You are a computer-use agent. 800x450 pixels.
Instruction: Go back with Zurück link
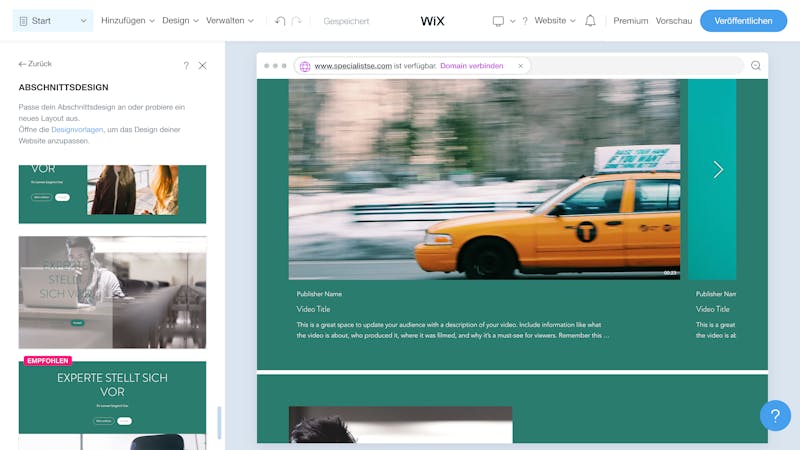point(35,64)
